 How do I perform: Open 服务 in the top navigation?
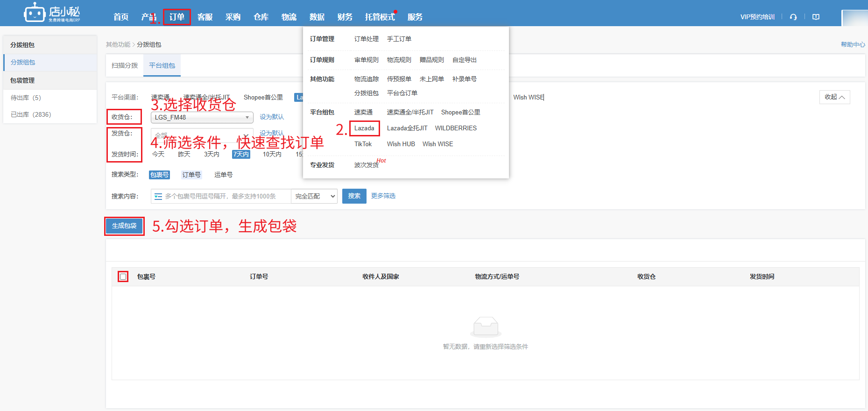point(415,17)
